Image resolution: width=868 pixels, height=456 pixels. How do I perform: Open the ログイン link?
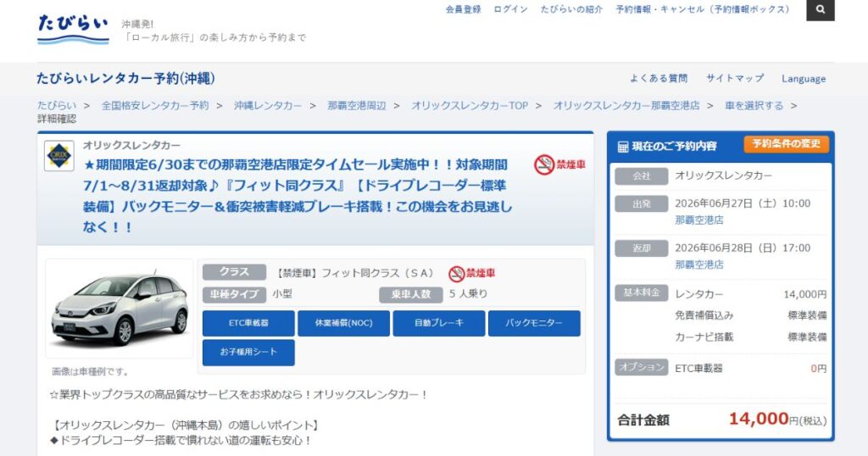[510, 9]
